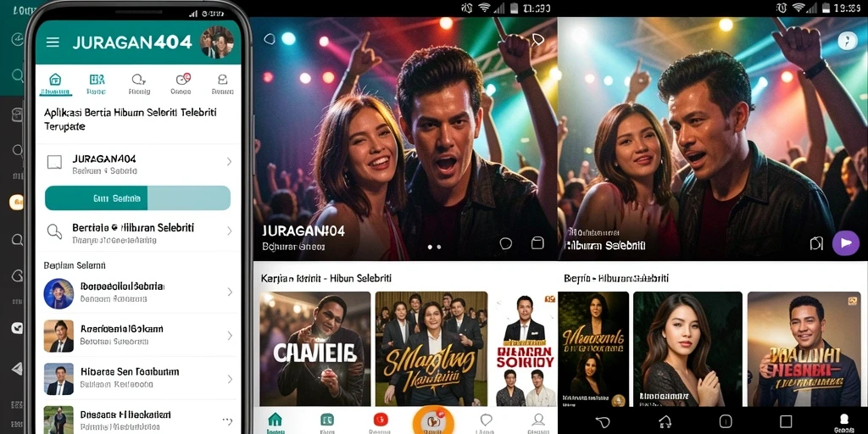Image resolution: width=868 pixels, height=434 pixels.
Task: Tap the white profile icon in right nav bar
Action: point(845,421)
